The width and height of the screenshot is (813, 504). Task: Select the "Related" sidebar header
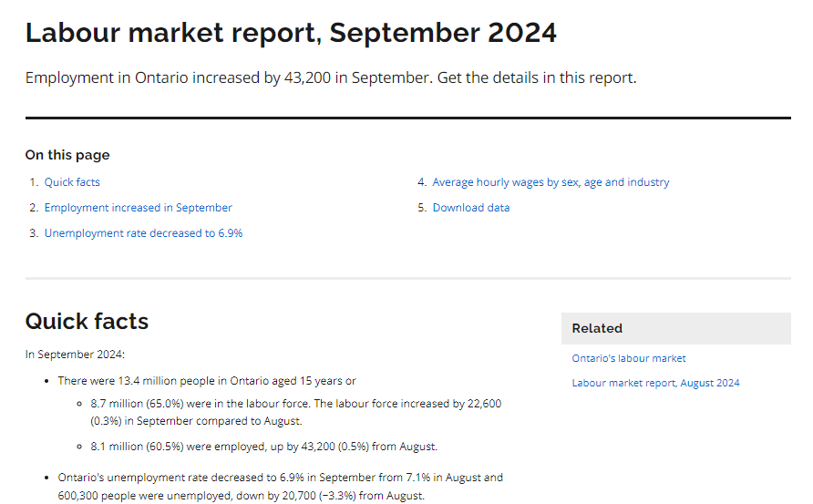597,328
